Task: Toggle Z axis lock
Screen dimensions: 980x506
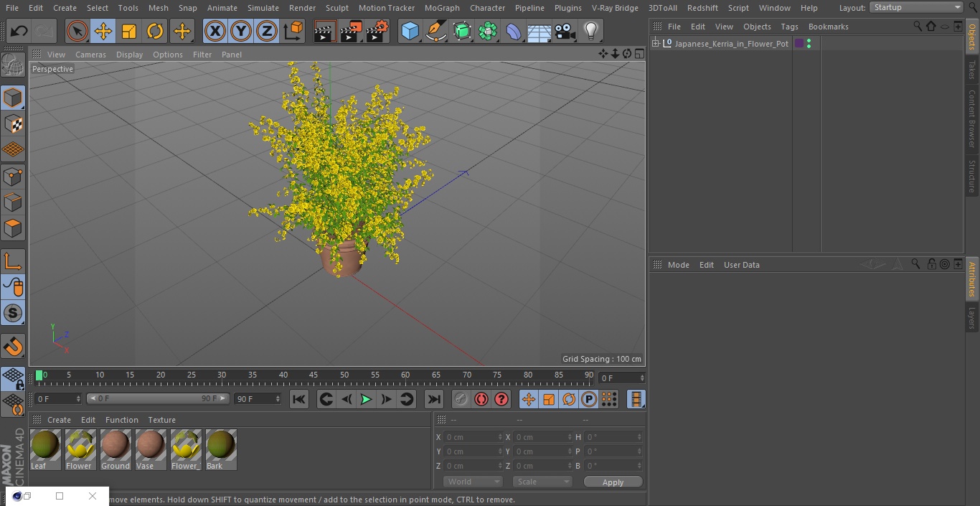Action: tap(267, 32)
